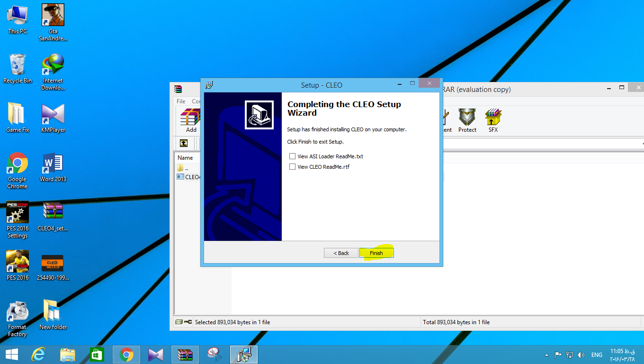Open Google Chrome desktop shortcut
Viewport: 644px width, 364px height.
(x=18, y=171)
